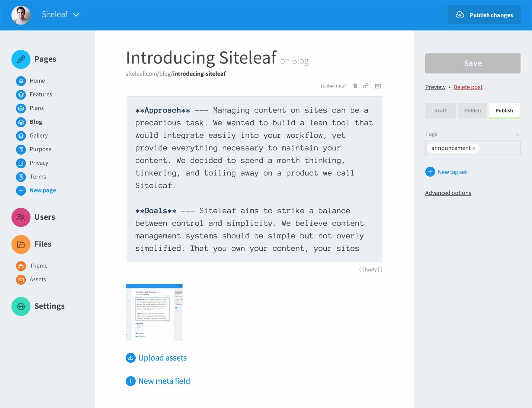532x408 pixels.
Task: Open the Blog page in sidebar
Action: point(36,122)
